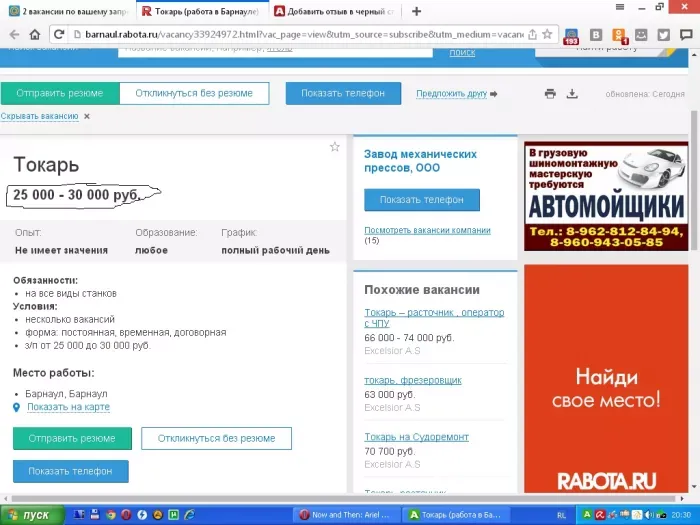
Task: Click the top bar Показать телефон button
Action: [x=343, y=93]
